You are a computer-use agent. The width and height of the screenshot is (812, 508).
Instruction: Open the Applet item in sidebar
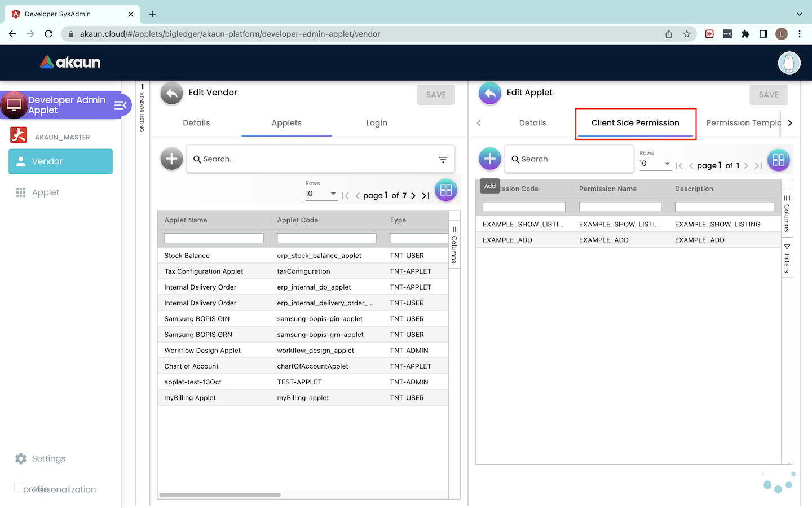click(45, 192)
